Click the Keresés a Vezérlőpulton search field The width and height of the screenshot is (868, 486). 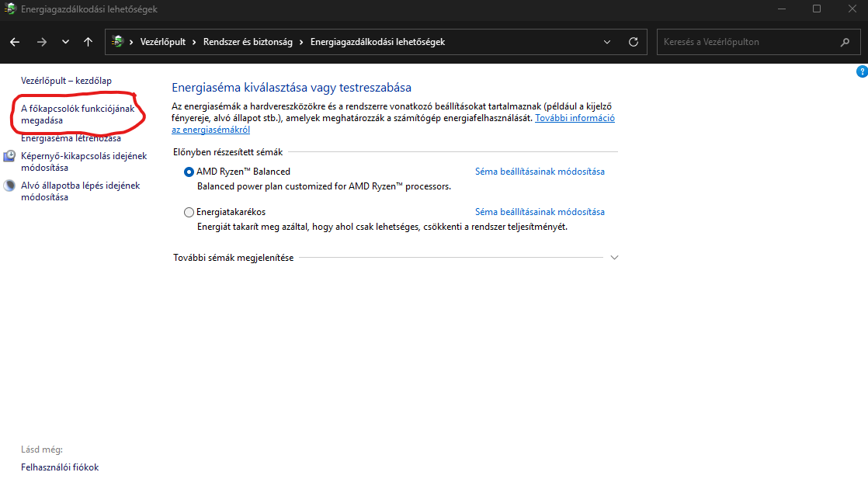(x=745, y=42)
